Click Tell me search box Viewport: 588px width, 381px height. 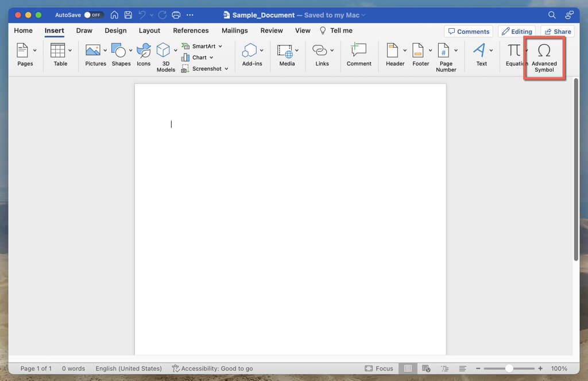pyautogui.click(x=336, y=31)
